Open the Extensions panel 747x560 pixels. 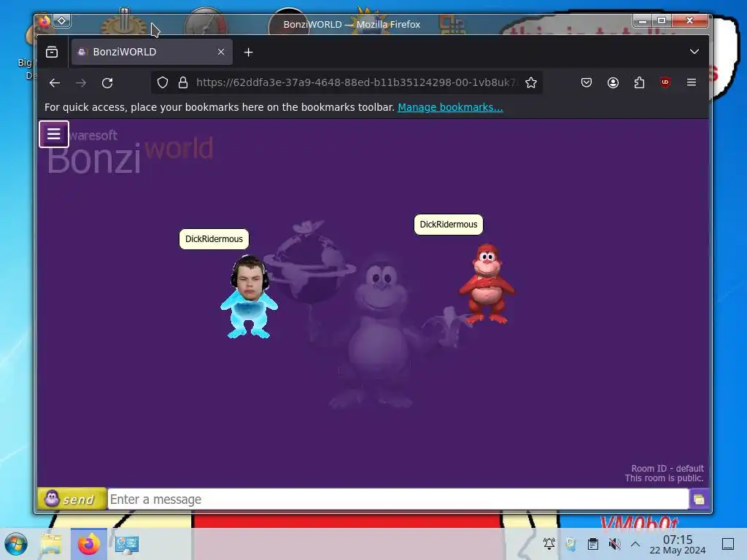click(639, 83)
